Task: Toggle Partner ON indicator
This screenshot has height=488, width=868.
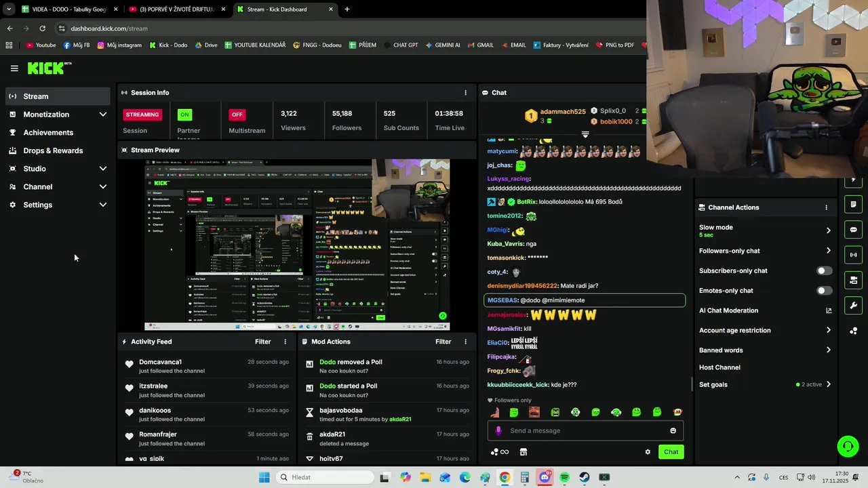Action: click(x=184, y=115)
